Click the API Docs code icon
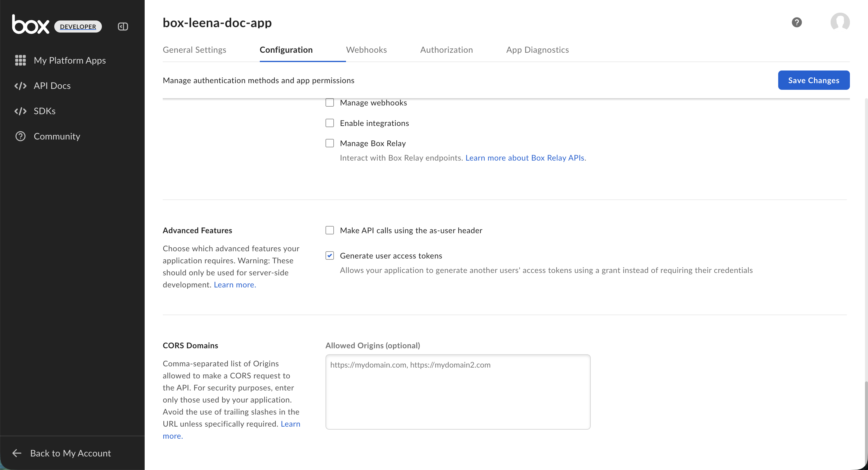Viewport: 868px width, 470px height. [20, 86]
